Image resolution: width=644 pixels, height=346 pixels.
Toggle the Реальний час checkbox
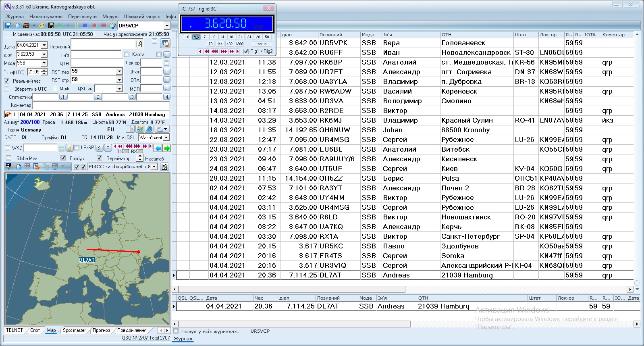tap(7, 81)
